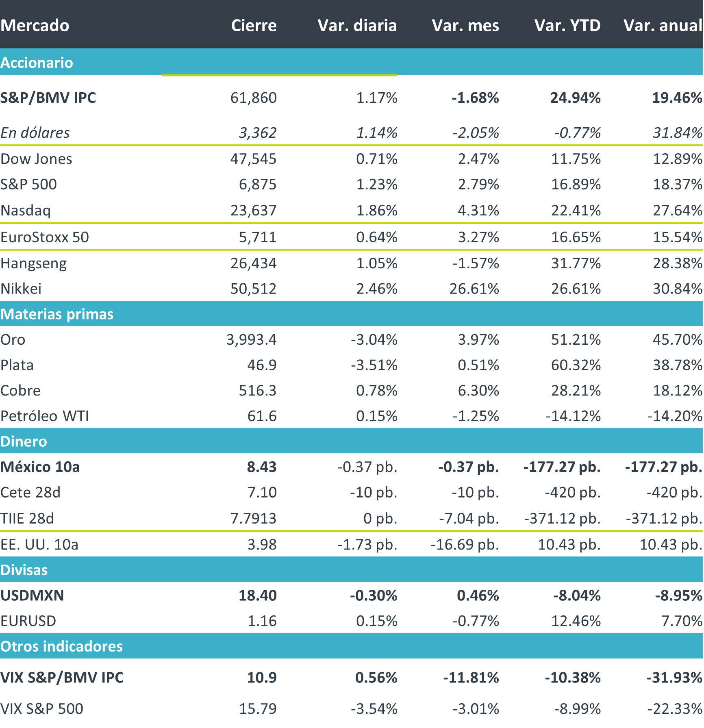Select the S&P/BMV IPC row label
704x728 pixels.
48,98
